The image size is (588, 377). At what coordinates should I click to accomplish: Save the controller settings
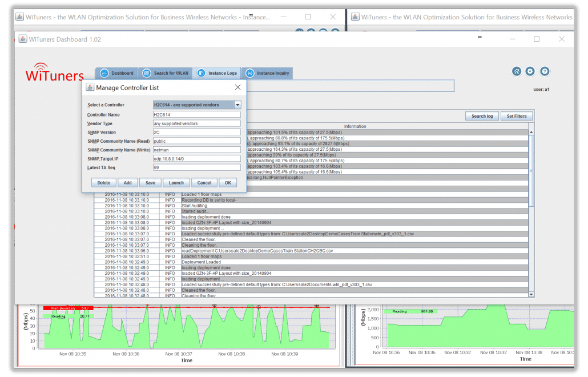point(150,183)
